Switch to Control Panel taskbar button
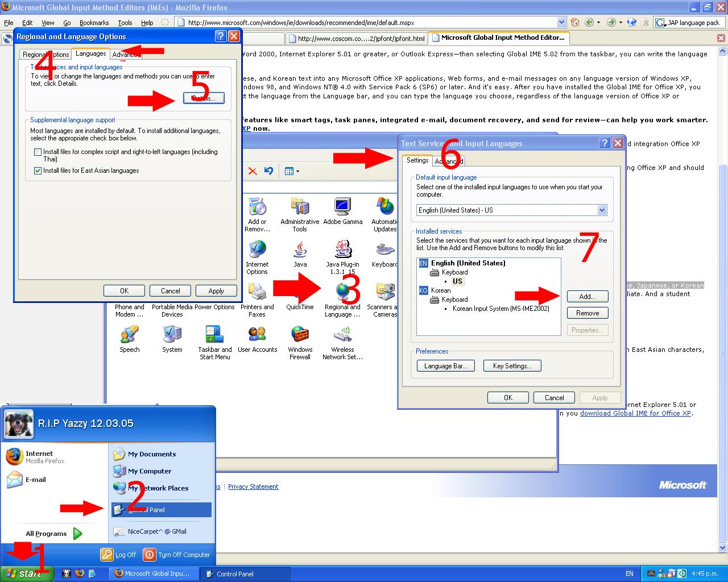Screen dimensions: 728x582 246,573
